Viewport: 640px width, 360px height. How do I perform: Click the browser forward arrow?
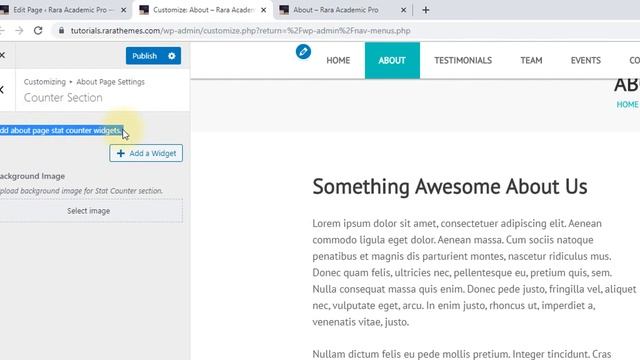pos(19,31)
